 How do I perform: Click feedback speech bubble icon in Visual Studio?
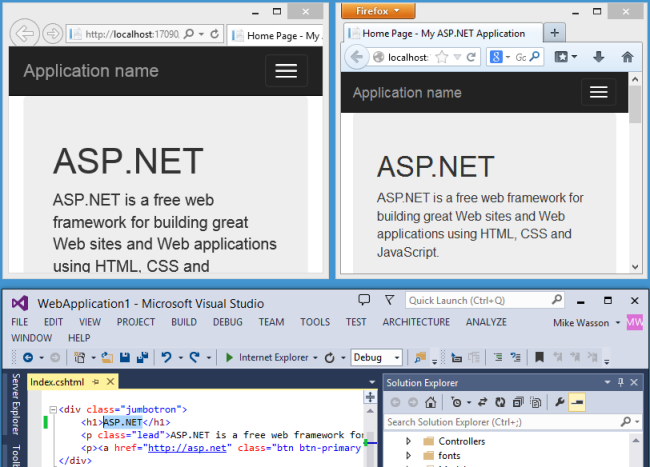coord(364,300)
